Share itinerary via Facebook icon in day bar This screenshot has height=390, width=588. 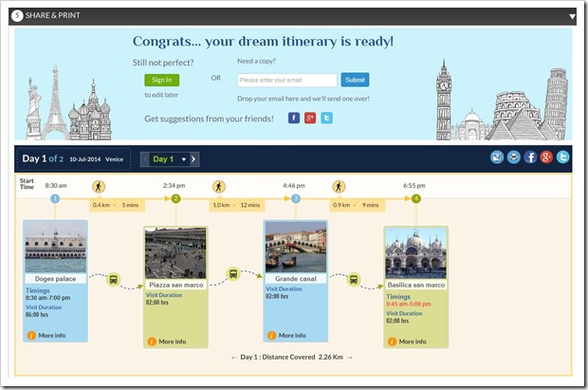point(530,158)
